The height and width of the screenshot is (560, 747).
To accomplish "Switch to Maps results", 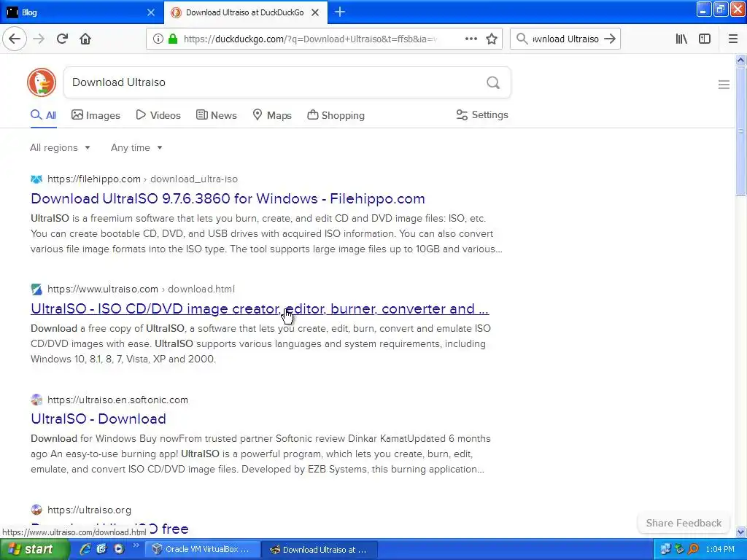I will pyautogui.click(x=272, y=115).
